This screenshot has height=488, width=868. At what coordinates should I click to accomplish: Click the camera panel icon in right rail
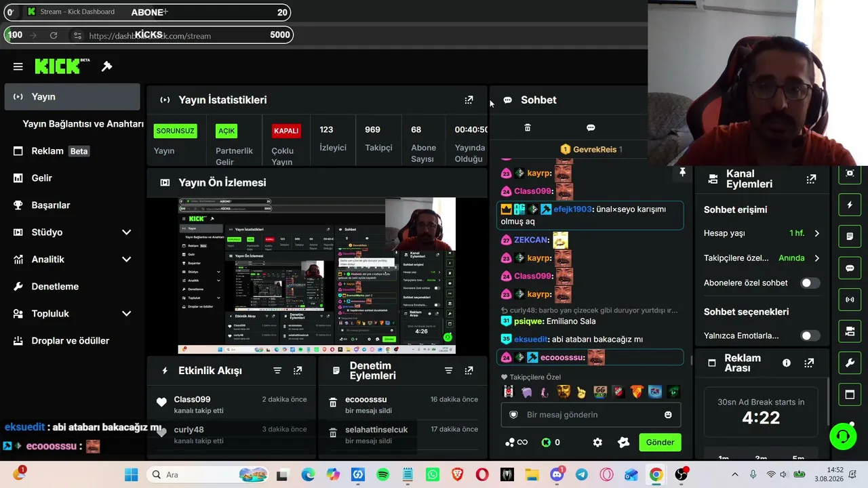click(x=850, y=331)
